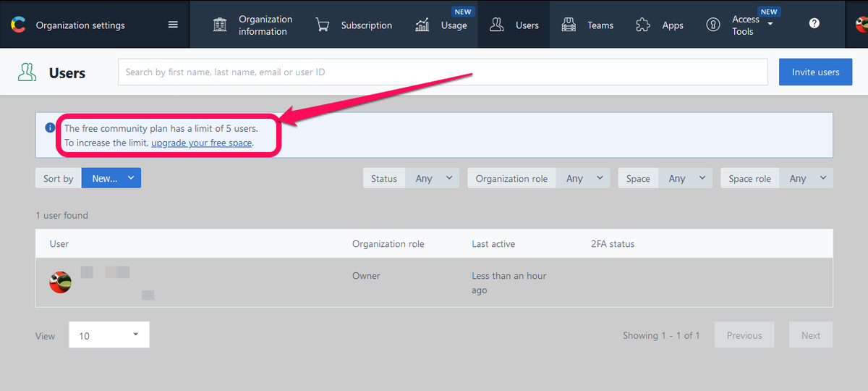Click the Invite users button
868x391 pixels.
pos(815,72)
